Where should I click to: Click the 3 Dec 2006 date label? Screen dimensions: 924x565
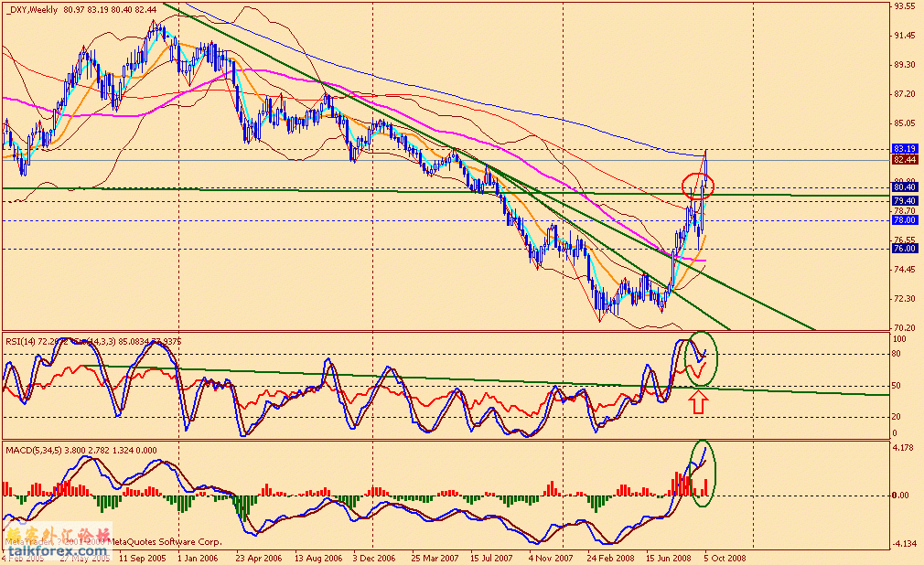374,558
